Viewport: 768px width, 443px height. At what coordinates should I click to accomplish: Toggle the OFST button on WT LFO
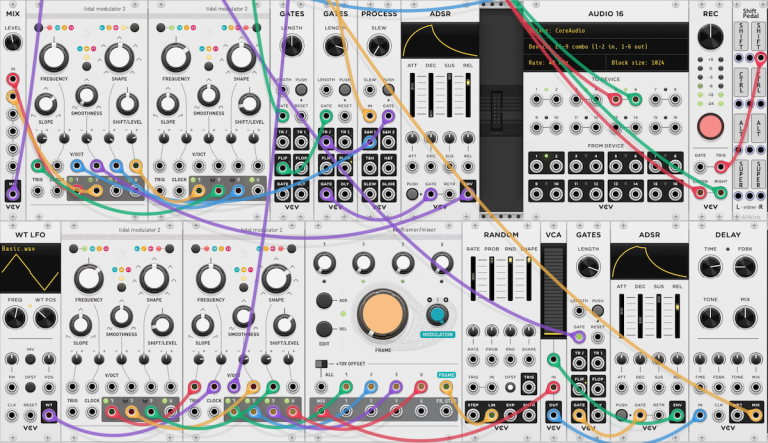tap(30, 387)
